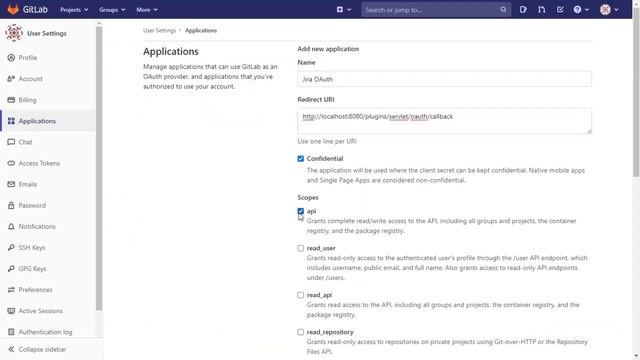Click the Preferences sliders icon
The height and width of the screenshot is (360, 640).
(11, 290)
